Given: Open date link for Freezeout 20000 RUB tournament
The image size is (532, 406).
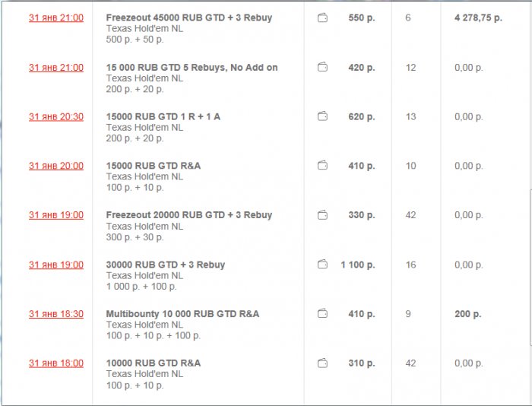Looking at the screenshot, I should [56, 215].
